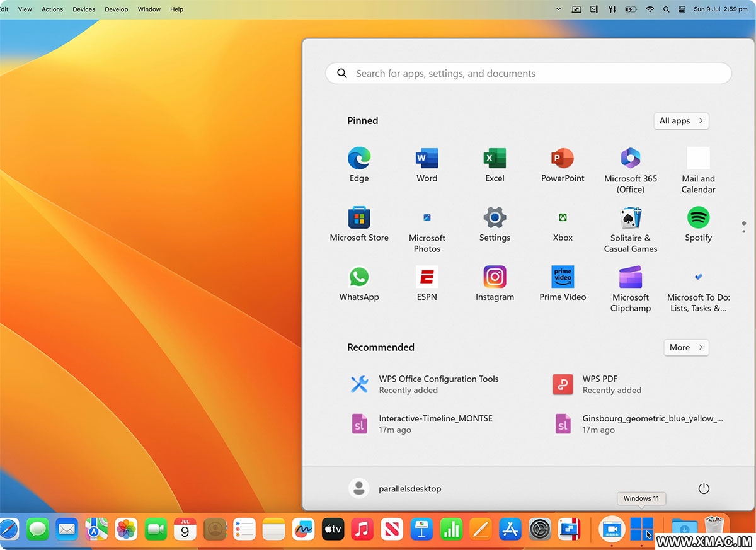
Task: Open Keynote from the Dock
Action: pos(421,529)
